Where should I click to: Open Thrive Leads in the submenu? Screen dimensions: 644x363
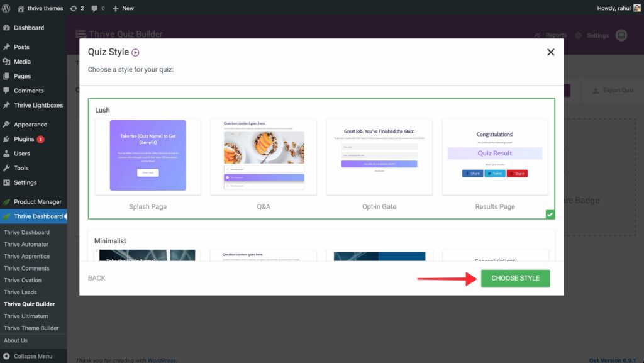[20, 292]
